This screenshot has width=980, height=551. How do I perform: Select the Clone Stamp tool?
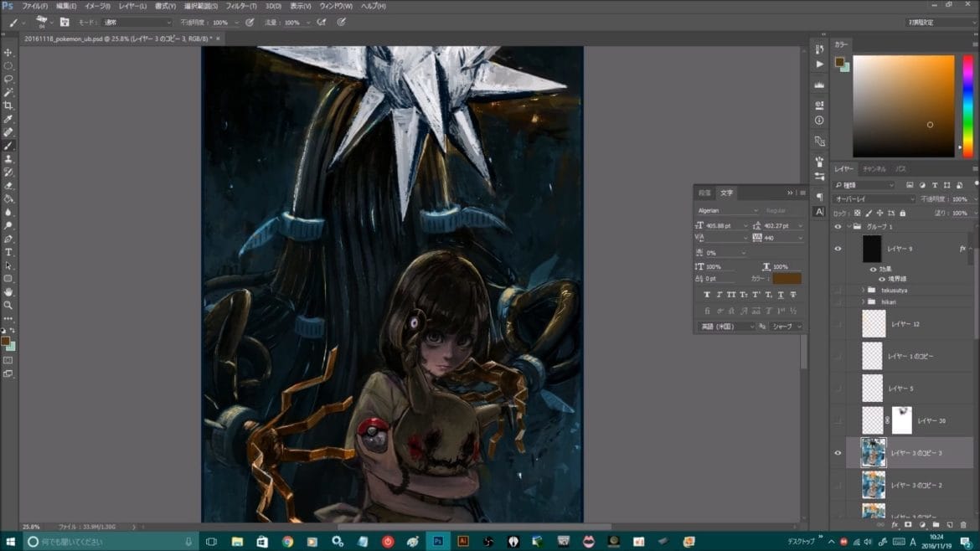(8, 158)
